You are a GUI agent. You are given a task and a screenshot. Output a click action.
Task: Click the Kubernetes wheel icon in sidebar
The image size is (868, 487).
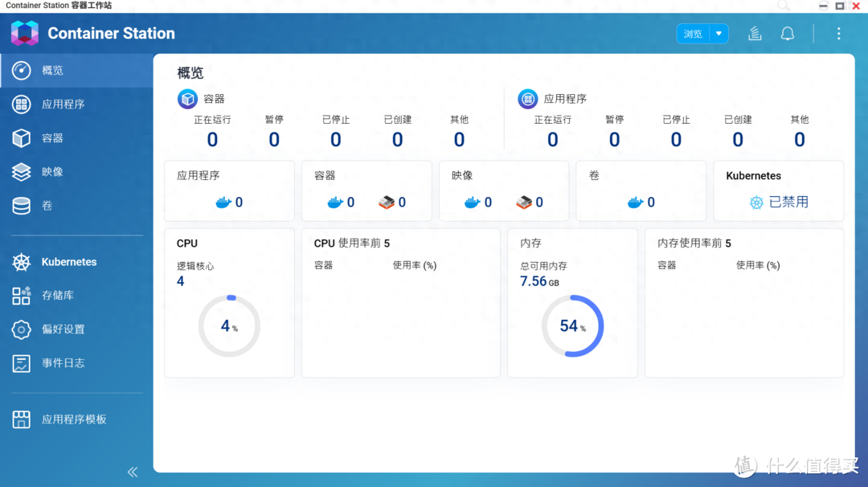(22, 262)
